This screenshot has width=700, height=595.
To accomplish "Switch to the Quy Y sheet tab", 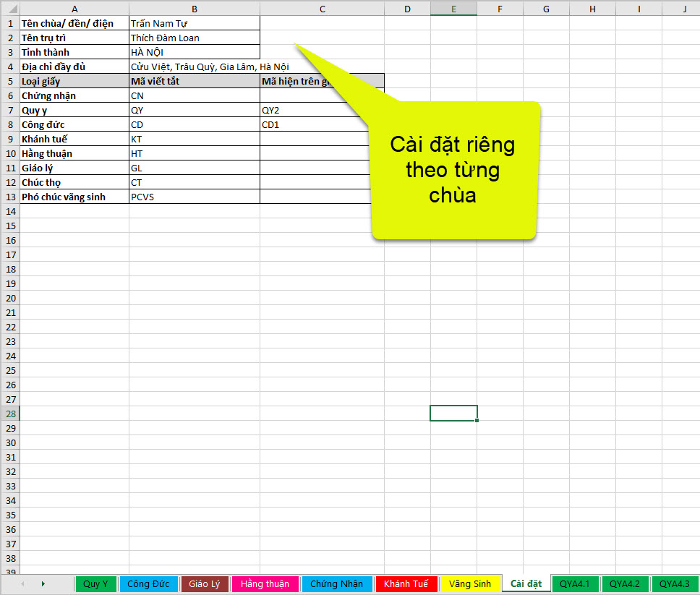I will 95,584.
